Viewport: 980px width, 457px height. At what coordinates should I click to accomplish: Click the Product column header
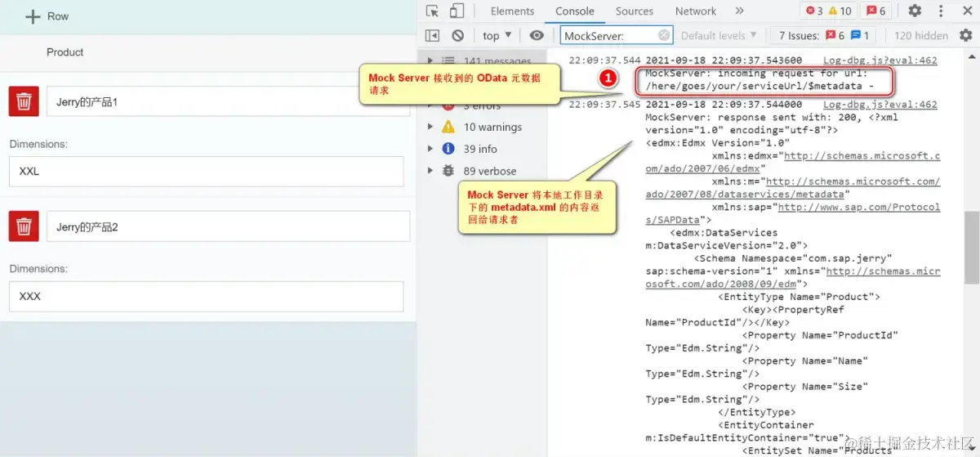(x=65, y=52)
